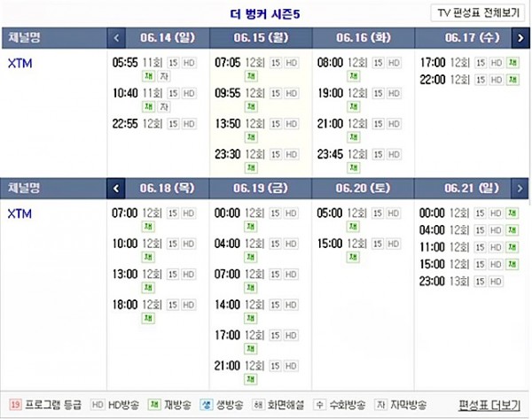
Task: Click next arrow beside 06.21 header
Action: click(520, 188)
